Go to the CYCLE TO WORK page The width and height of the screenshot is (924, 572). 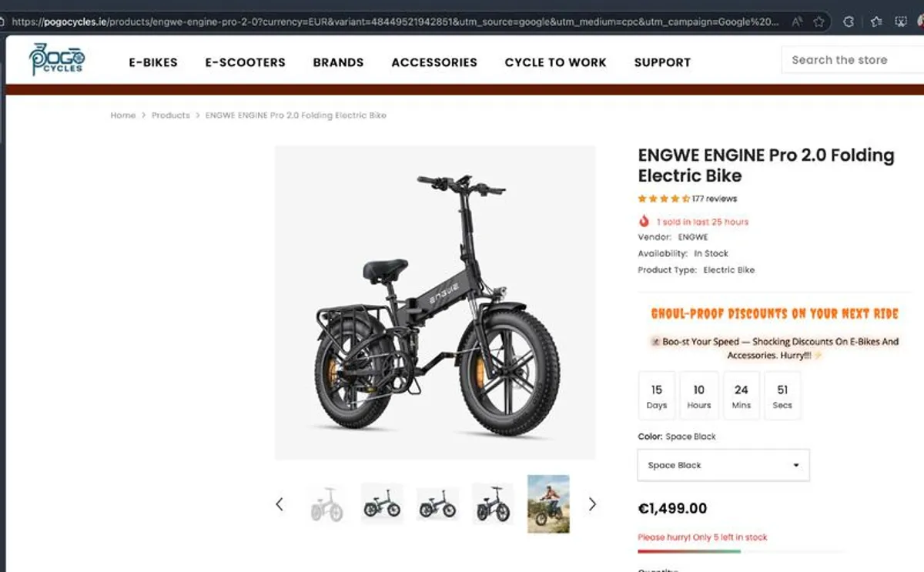tap(555, 62)
